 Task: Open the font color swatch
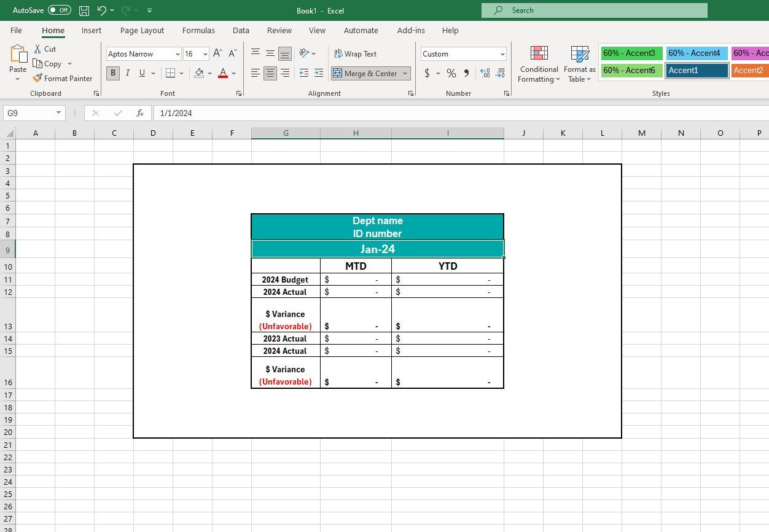tap(223, 73)
